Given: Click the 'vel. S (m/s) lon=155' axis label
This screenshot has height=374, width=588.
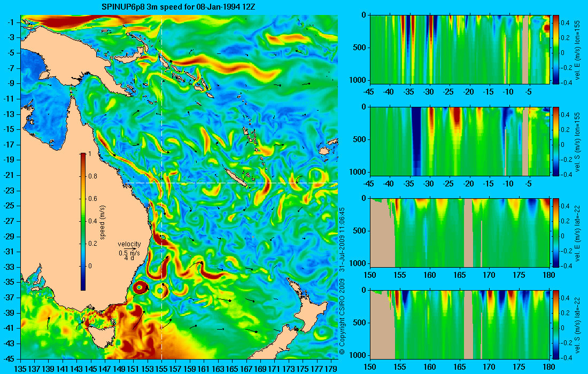Looking at the screenshot, I should coord(577,142).
